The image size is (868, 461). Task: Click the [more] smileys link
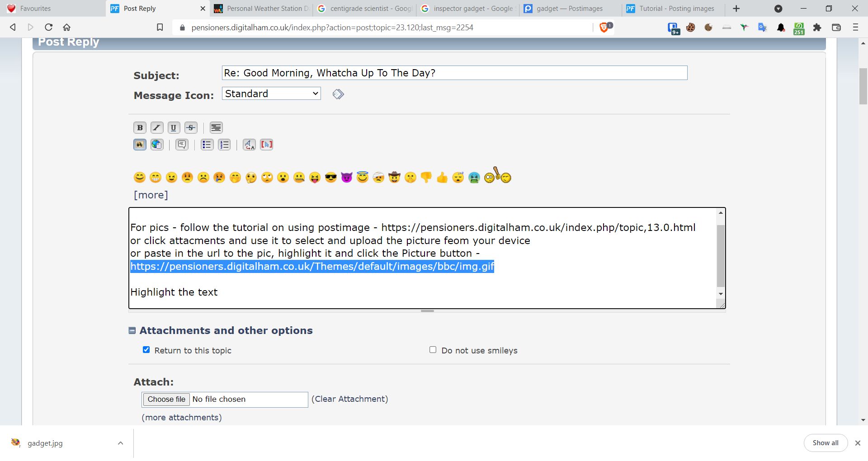coord(151,195)
